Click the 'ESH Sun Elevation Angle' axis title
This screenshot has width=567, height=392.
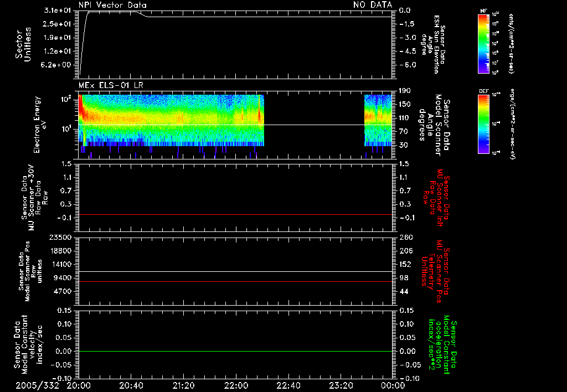(x=433, y=44)
